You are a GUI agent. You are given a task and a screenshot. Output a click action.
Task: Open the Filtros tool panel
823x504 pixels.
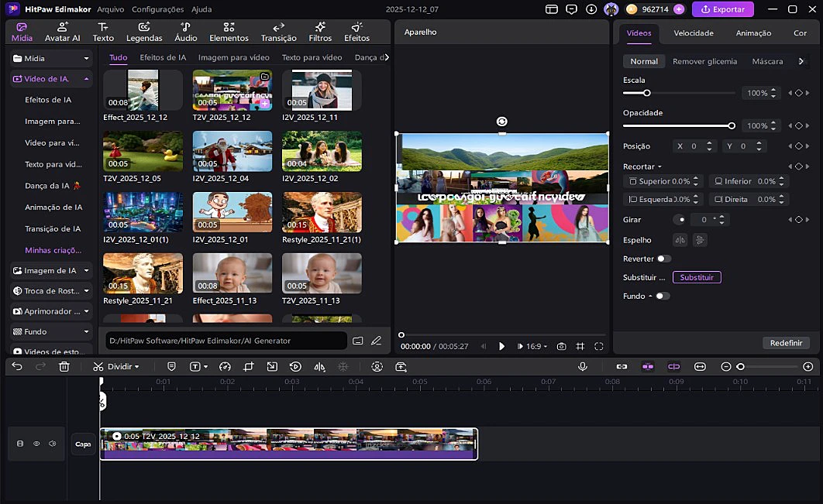[x=320, y=32]
